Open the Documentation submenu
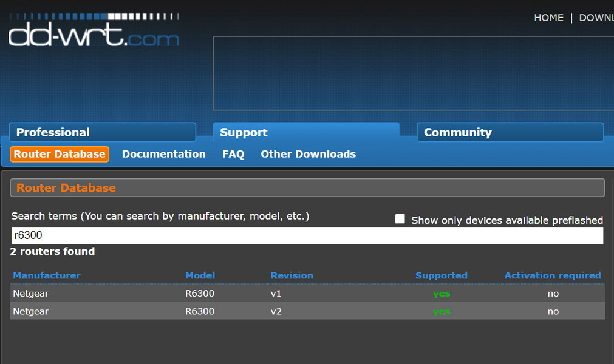 [x=164, y=154]
